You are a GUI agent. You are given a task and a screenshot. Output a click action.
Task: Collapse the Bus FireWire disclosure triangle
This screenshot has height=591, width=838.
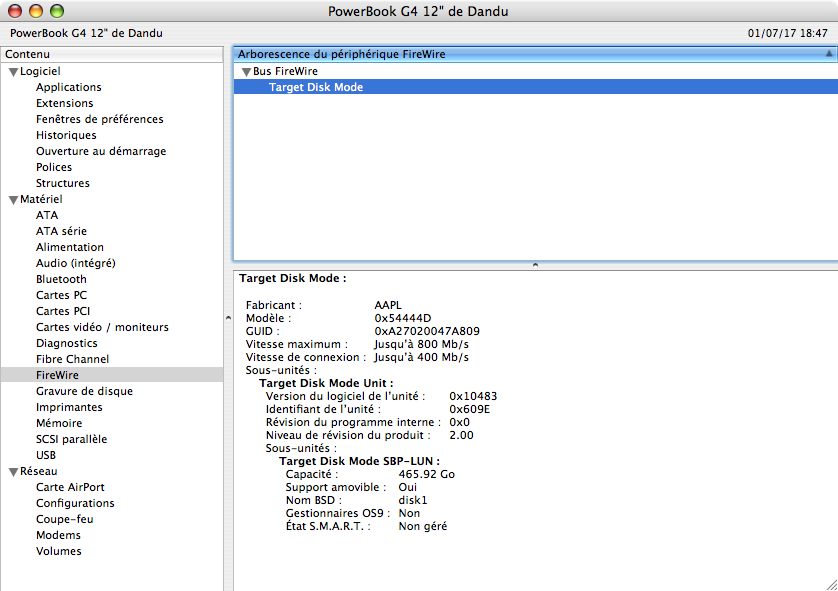[x=246, y=72]
